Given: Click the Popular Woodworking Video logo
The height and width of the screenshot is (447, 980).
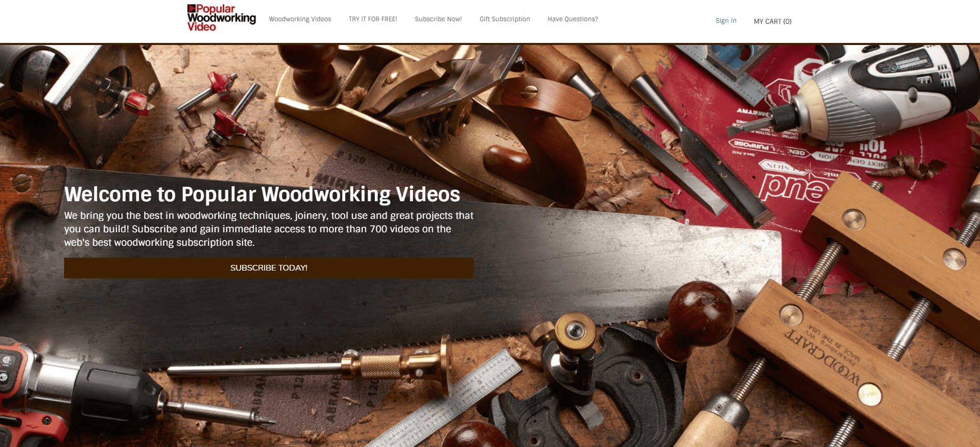Looking at the screenshot, I should coord(221,18).
